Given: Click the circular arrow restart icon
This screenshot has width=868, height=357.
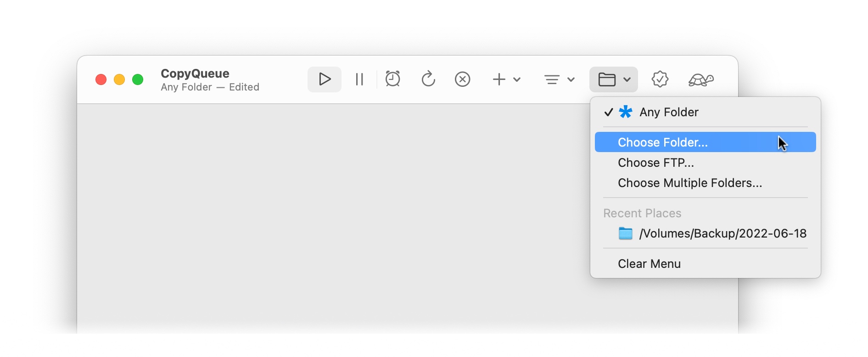Looking at the screenshot, I should (428, 79).
